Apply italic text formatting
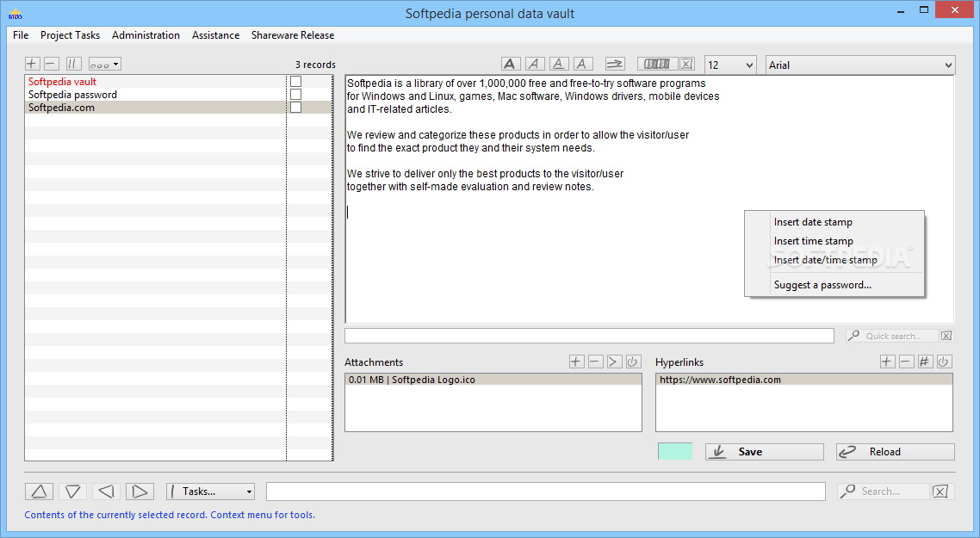Viewport: 980px width, 538px height. pos(535,64)
